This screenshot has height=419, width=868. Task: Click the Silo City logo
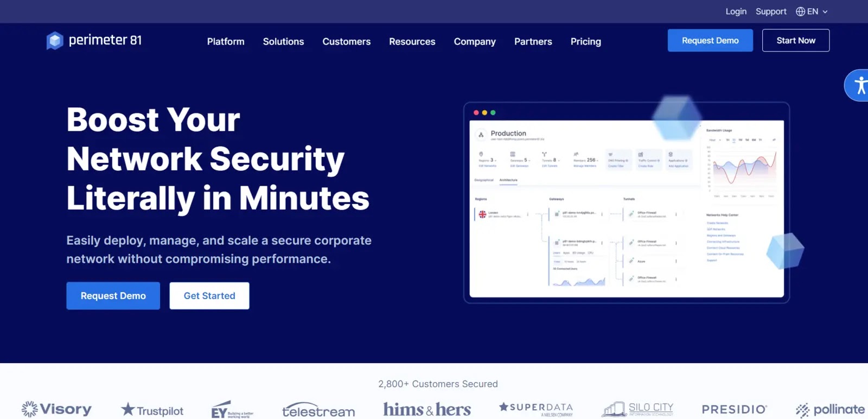tap(637, 409)
